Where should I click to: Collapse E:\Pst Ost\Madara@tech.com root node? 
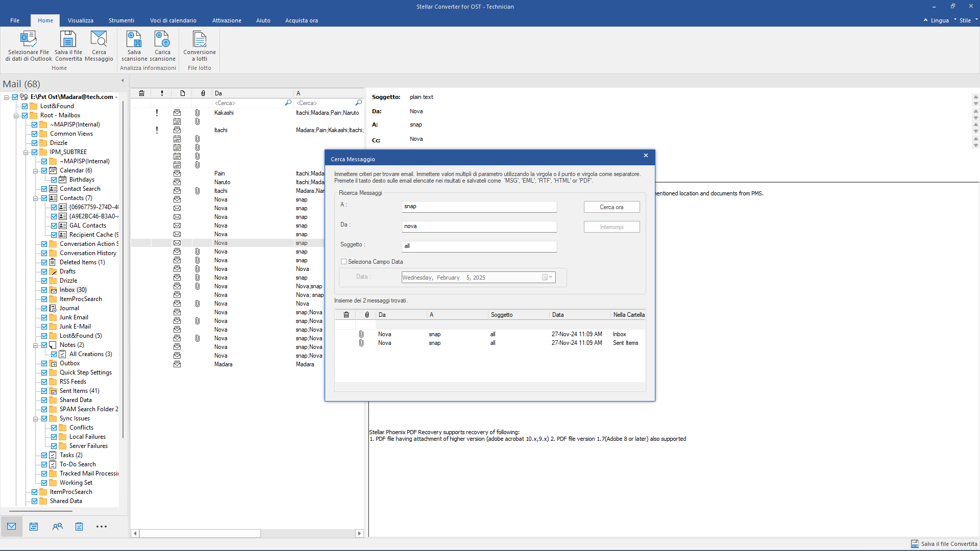(7, 97)
